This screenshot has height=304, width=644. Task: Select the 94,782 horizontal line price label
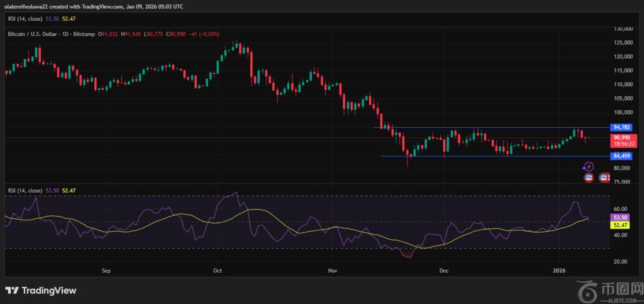tap(622, 127)
